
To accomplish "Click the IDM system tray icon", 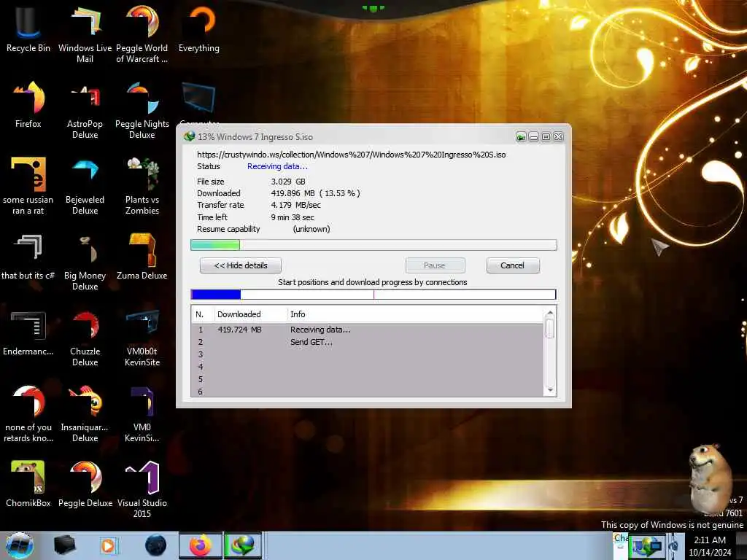I will [x=646, y=545].
